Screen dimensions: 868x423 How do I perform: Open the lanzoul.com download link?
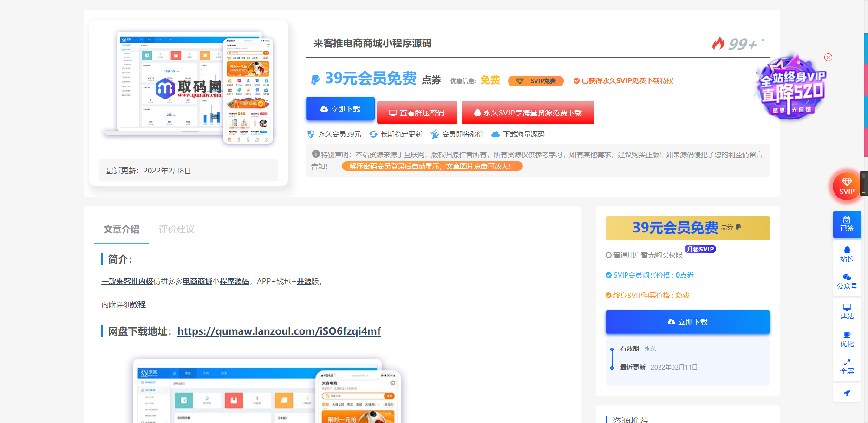279,331
